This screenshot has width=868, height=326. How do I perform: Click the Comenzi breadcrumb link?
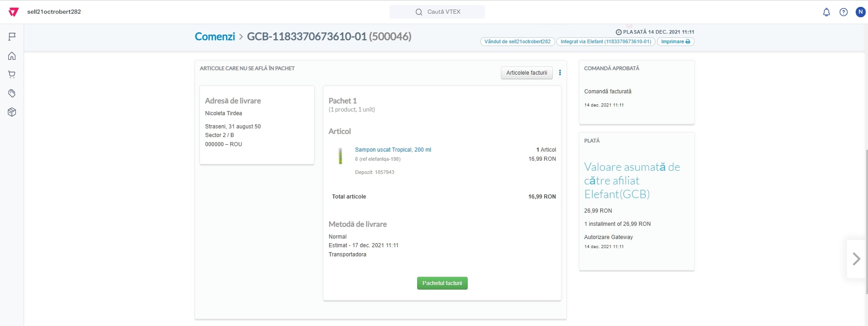tap(215, 36)
